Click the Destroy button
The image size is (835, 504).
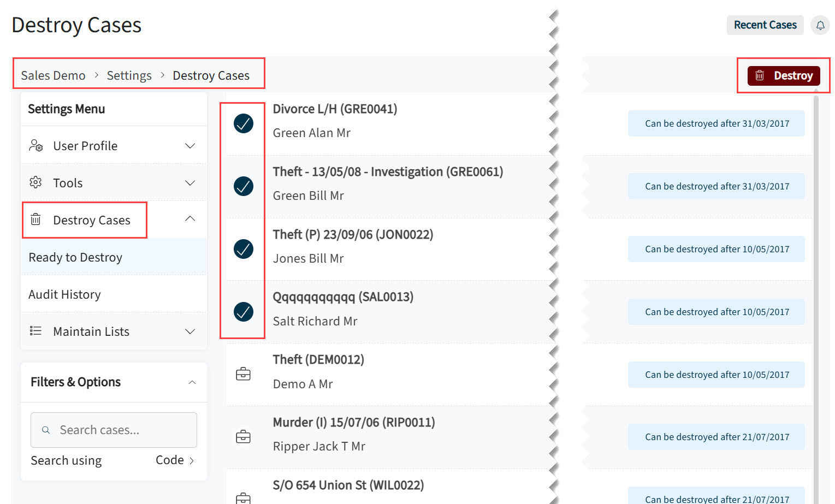click(784, 75)
